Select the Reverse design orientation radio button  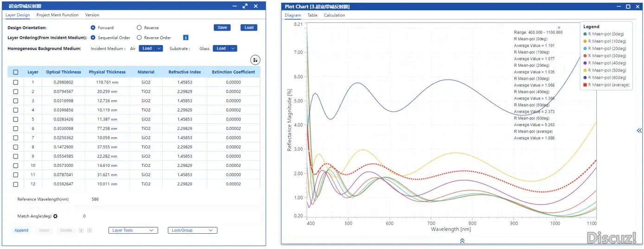(x=139, y=28)
